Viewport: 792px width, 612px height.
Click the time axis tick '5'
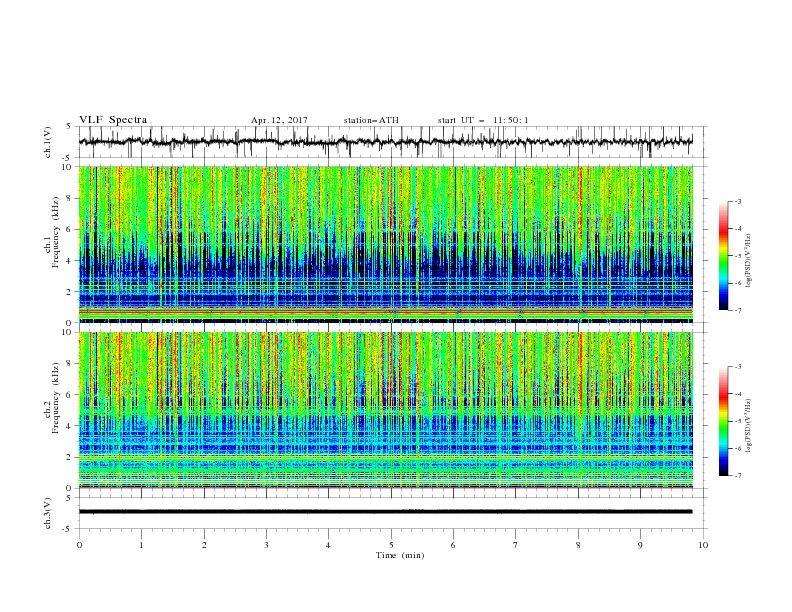coord(391,545)
